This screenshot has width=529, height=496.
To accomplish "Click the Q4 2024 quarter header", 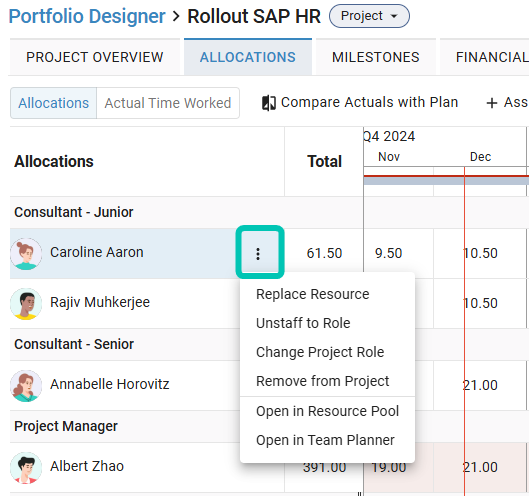I will [x=389, y=137].
